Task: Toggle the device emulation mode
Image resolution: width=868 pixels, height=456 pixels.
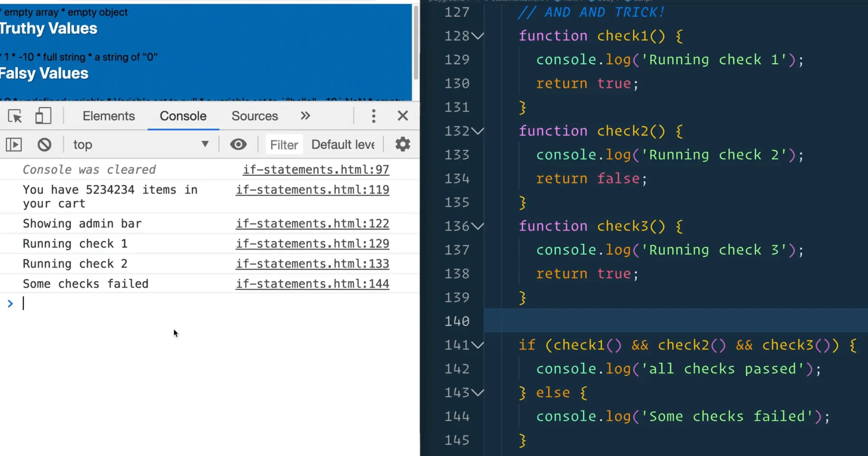Action: (x=43, y=116)
